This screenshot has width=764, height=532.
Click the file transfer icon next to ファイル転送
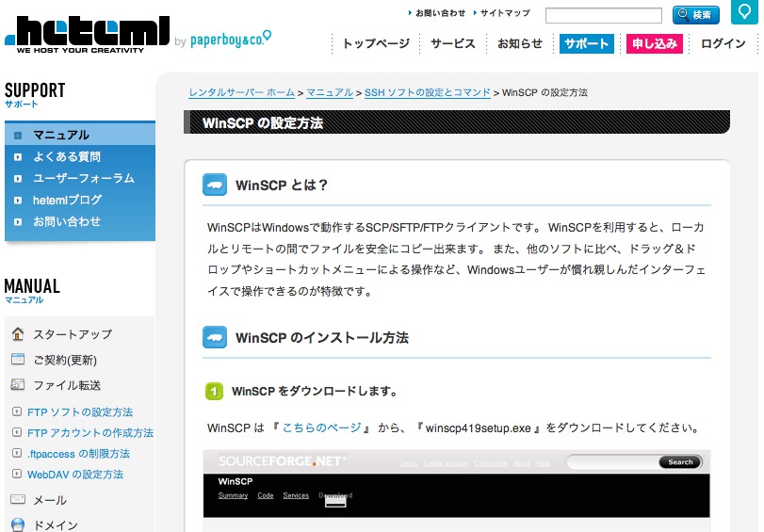pos(18,384)
